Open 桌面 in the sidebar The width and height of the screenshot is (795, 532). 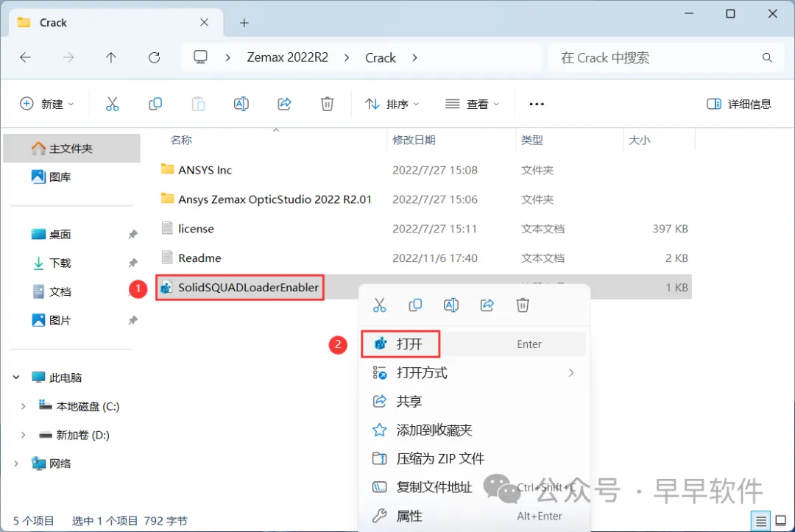71,234
